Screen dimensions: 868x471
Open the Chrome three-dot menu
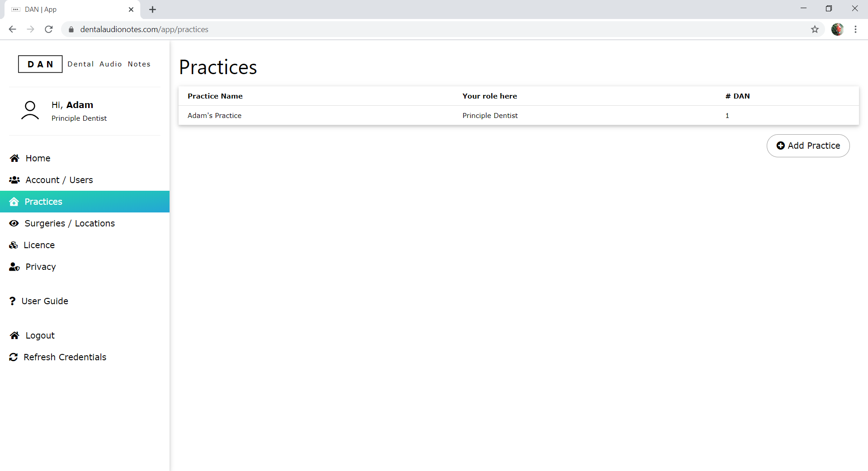coord(855,29)
